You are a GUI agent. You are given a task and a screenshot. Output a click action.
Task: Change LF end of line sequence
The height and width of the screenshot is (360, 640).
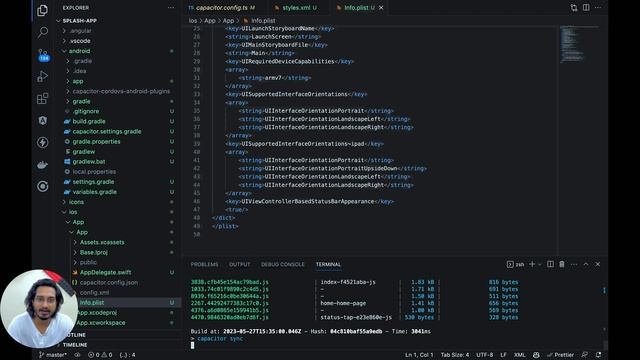pos(503,355)
